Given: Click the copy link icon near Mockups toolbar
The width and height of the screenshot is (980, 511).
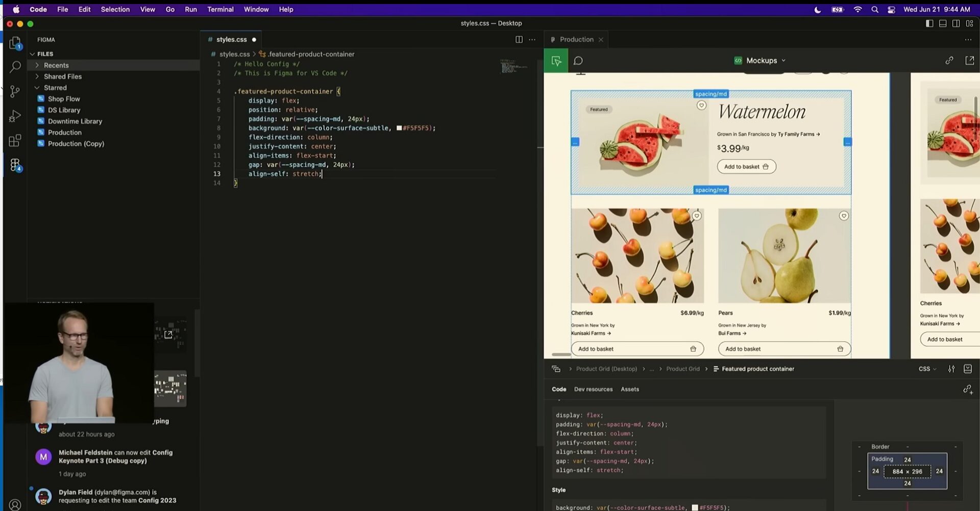Looking at the screenshot, I should pos(949,60).
